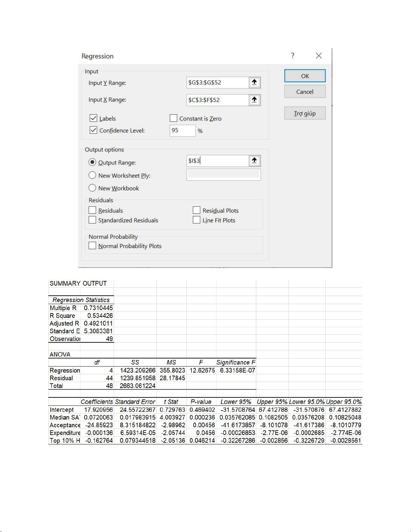Click the Significance F column header

point(236,362)
